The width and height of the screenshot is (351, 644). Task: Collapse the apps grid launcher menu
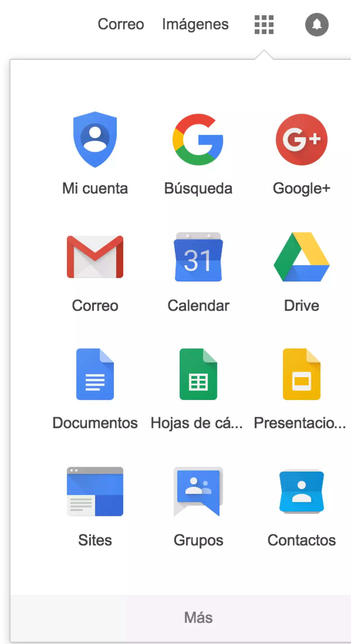(x=264, y=25)
